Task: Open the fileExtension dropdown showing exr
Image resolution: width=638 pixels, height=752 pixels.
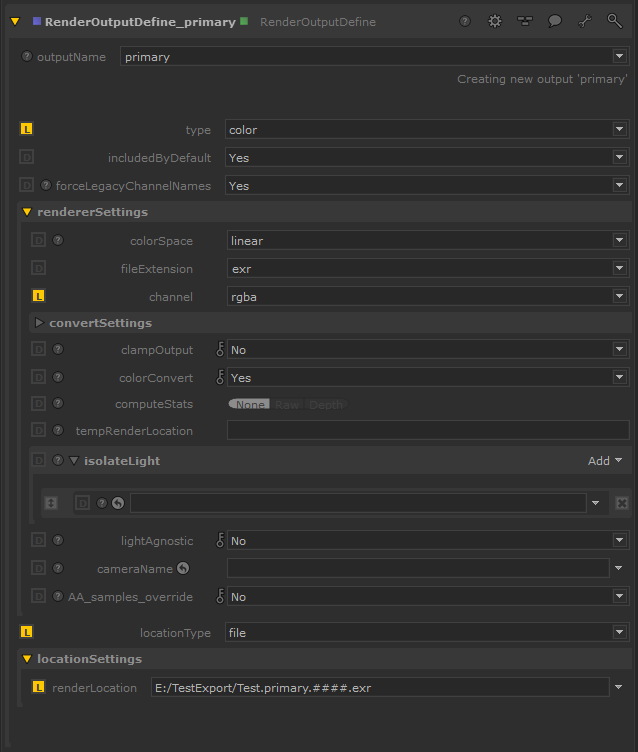Action: 427,269
